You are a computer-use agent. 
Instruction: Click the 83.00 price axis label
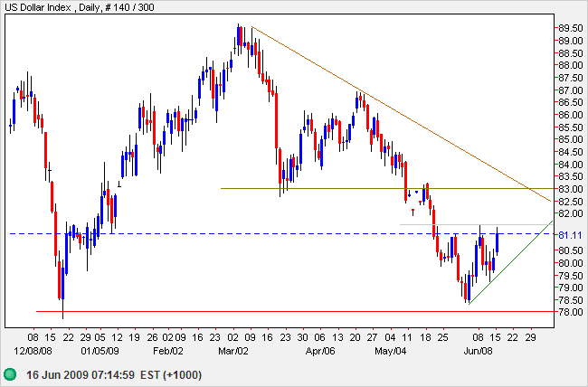coord(571,189)
